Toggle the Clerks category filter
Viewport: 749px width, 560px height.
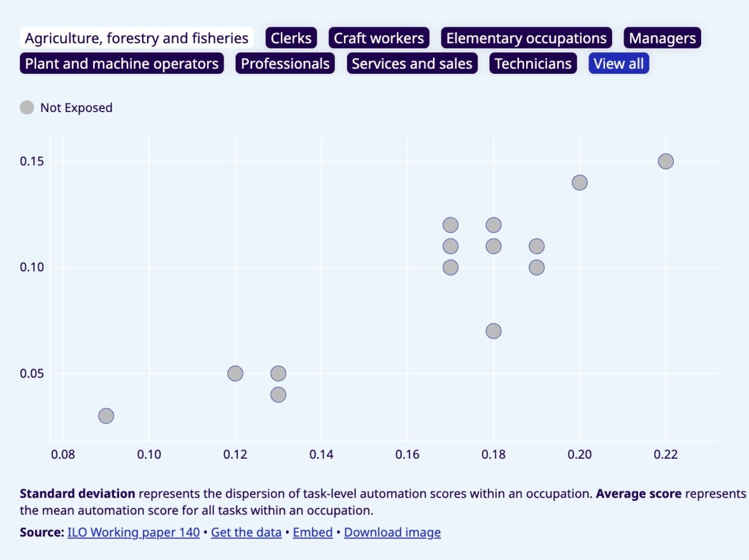(x=291, y=38)
